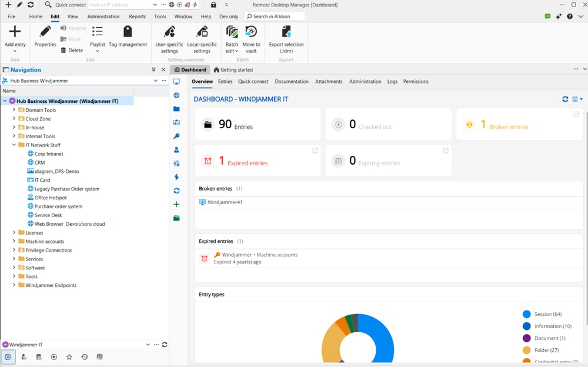
Task: Click the lightning Macros icon in the side panel
Action: (x=176, y=177)
